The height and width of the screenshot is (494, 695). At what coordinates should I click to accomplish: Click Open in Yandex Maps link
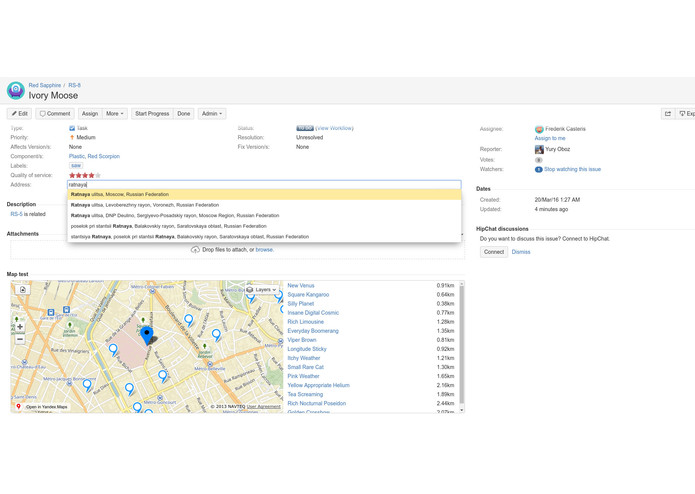[x=47, y=407]
